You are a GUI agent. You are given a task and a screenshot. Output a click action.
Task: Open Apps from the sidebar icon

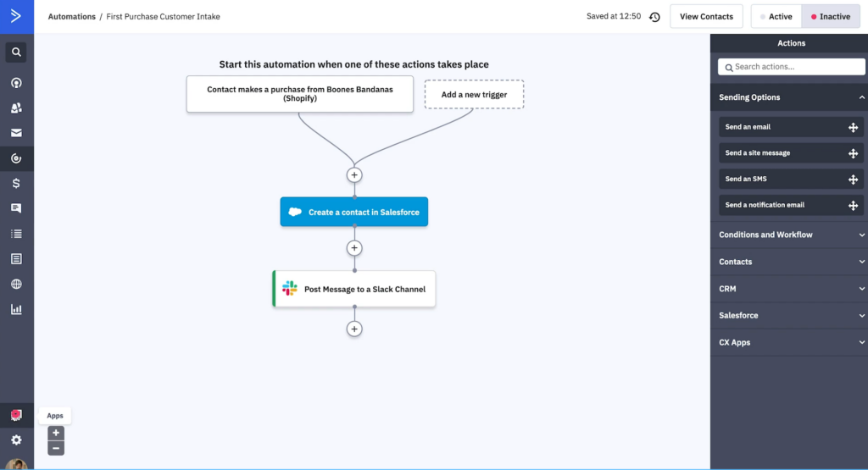pos(16,415)
